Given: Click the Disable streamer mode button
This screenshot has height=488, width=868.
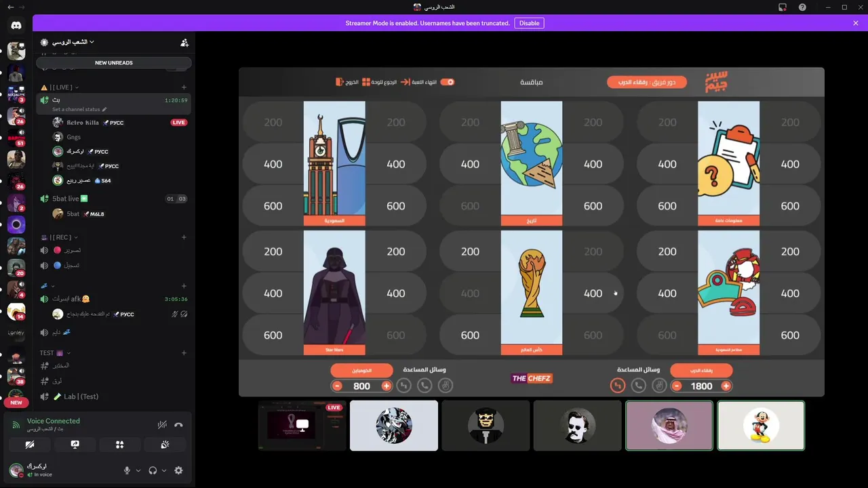Looking at the screenshot, I should pyautogui.click(x=529, y=23).
